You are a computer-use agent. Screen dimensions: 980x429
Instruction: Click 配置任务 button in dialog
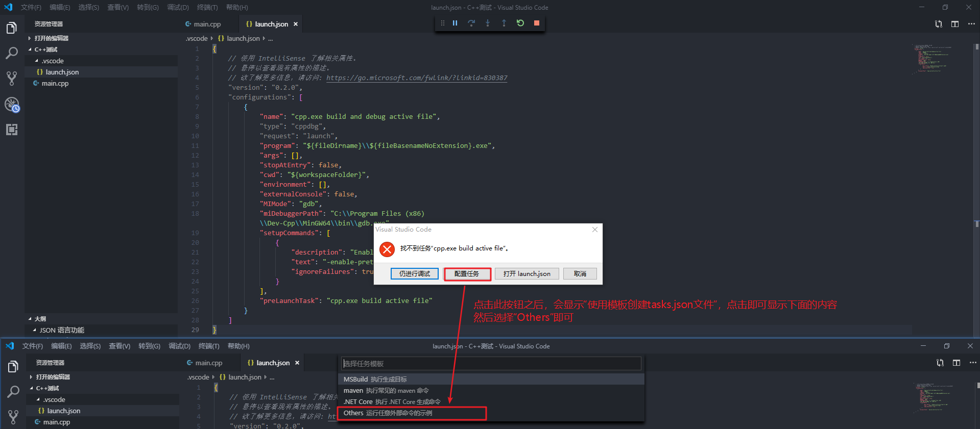pos(467,274)
